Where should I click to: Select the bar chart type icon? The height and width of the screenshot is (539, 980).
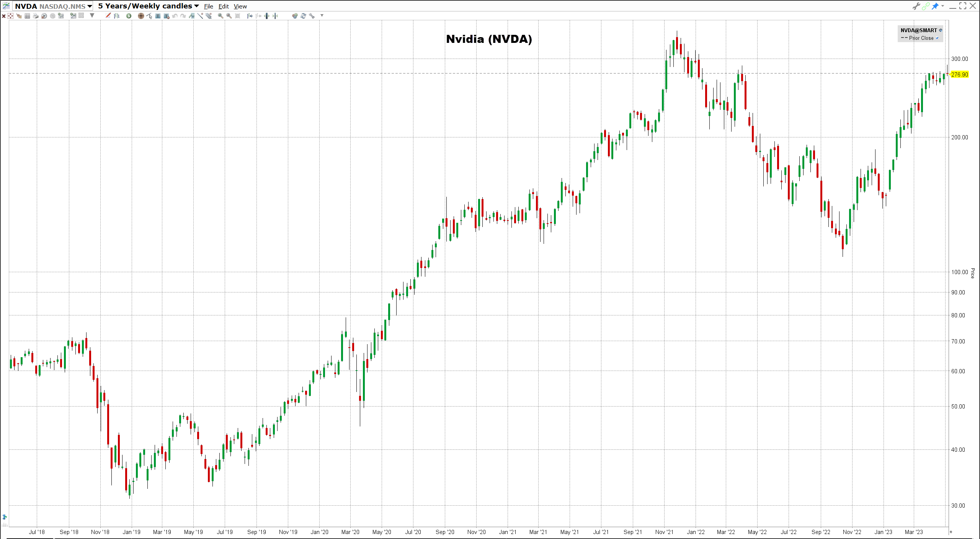117,16
